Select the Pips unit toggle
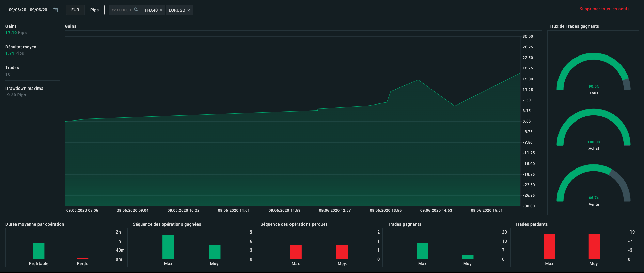Image resolution: width=644 pixels, height=273 pixels. (x=94, y=10)
